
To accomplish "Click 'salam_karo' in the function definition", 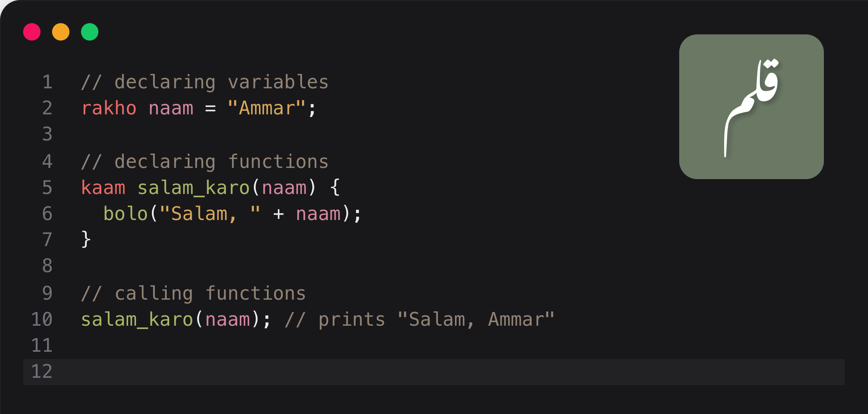I will click(x=193, y=187).
